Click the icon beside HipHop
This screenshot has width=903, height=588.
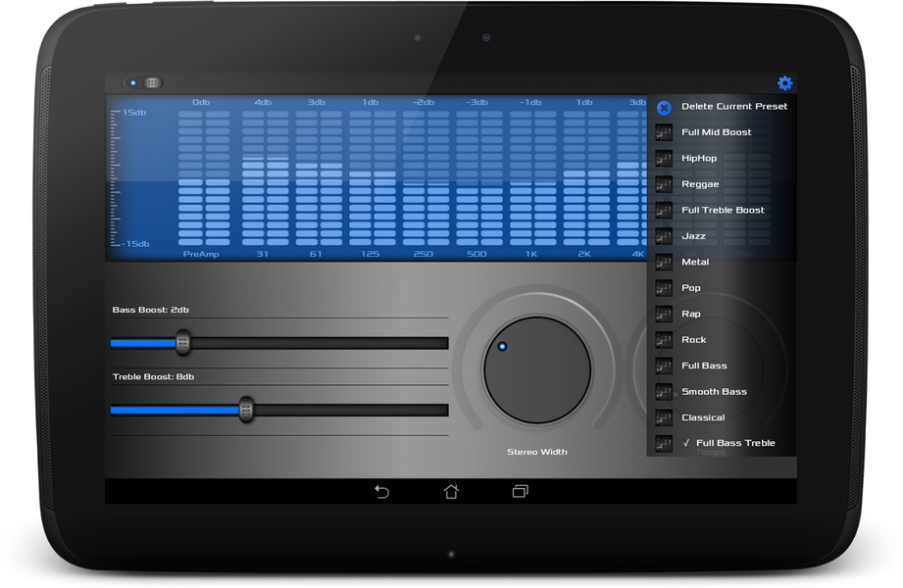664,159
